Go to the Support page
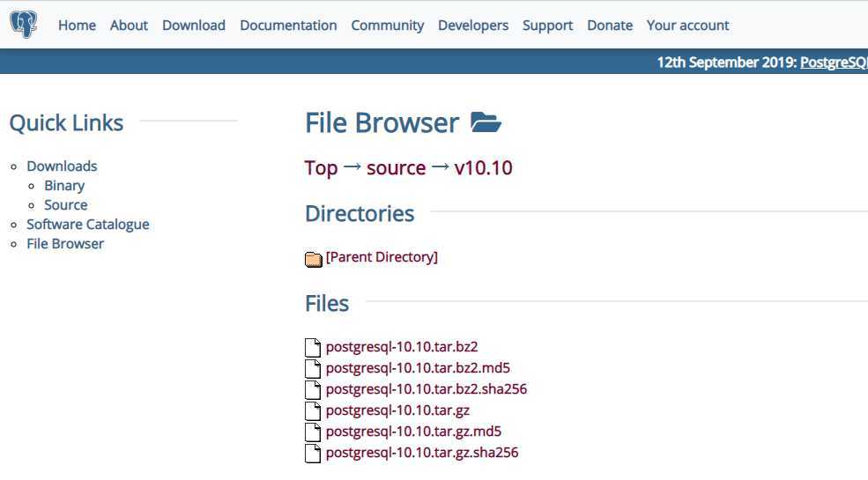This screenshot has width=868, height=480. tap(547, 26)
